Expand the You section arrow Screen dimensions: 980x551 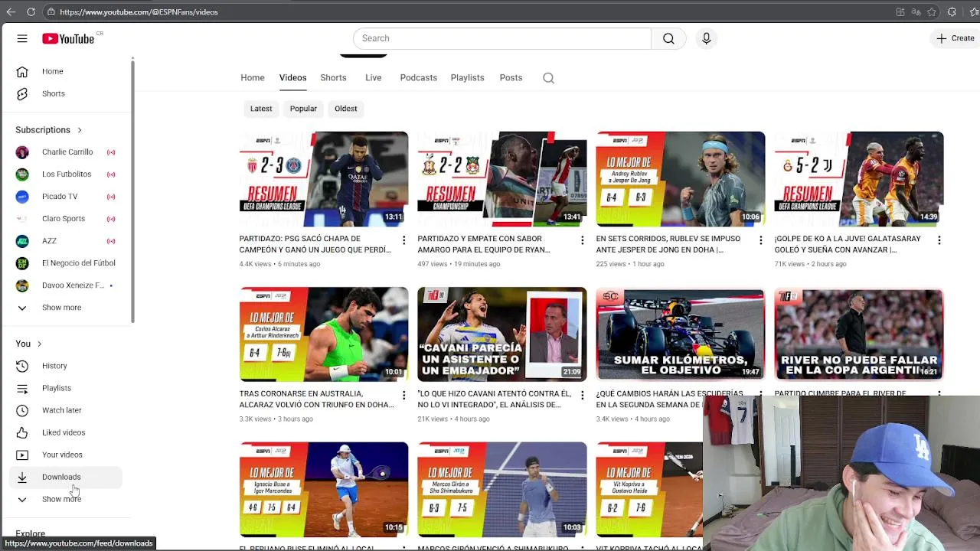click(39, 344)
